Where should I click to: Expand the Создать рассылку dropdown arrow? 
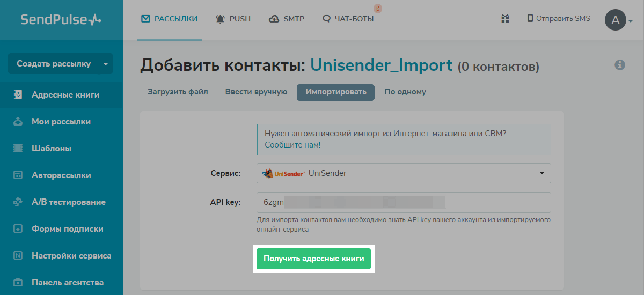106,64
